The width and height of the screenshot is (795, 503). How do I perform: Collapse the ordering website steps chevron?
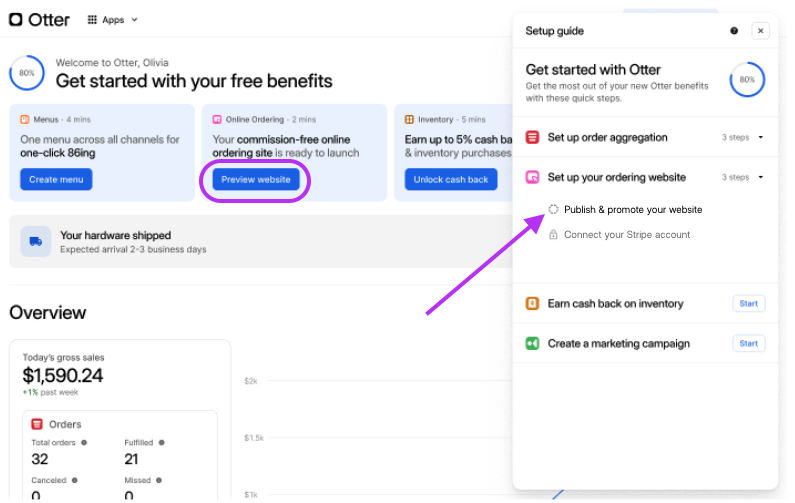[761, 177]
